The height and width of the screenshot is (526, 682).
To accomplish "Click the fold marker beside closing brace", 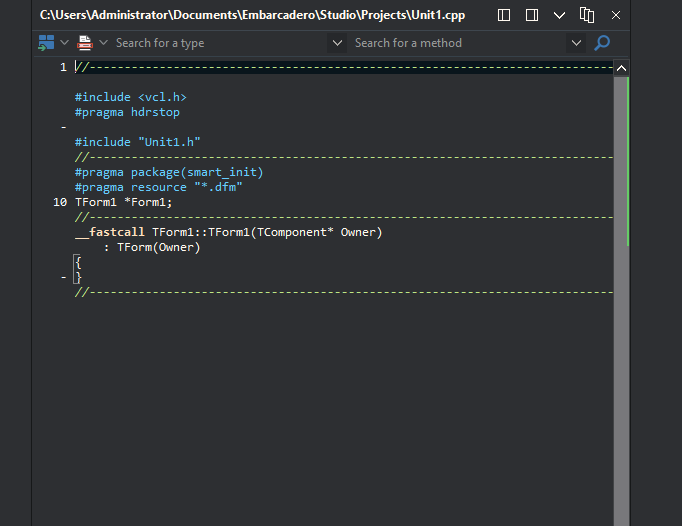I will coord(64,277).
